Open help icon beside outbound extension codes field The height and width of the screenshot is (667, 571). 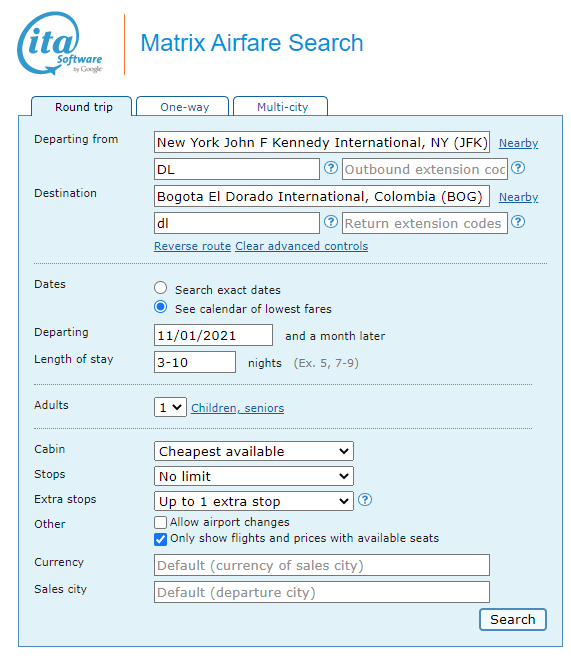(518, 168)
